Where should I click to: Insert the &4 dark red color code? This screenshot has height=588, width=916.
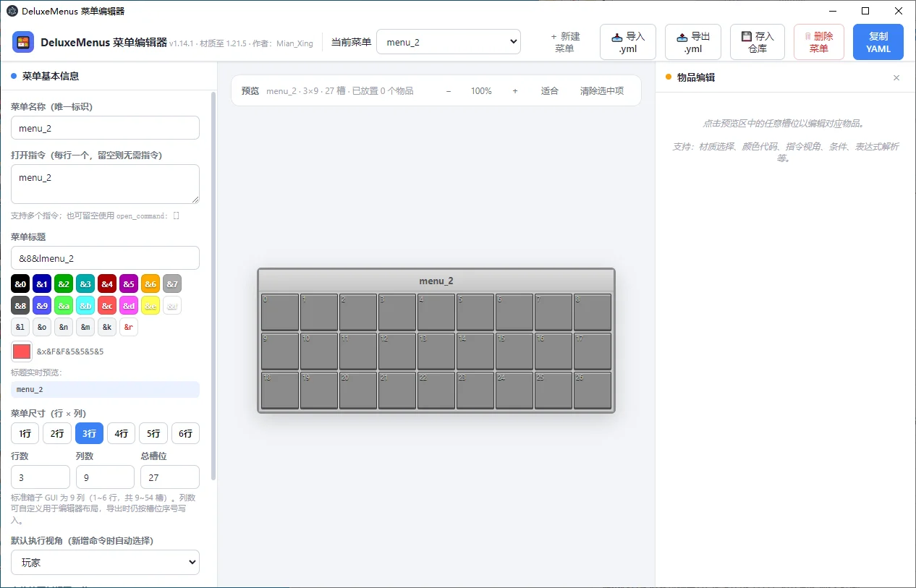coord(107,284)
